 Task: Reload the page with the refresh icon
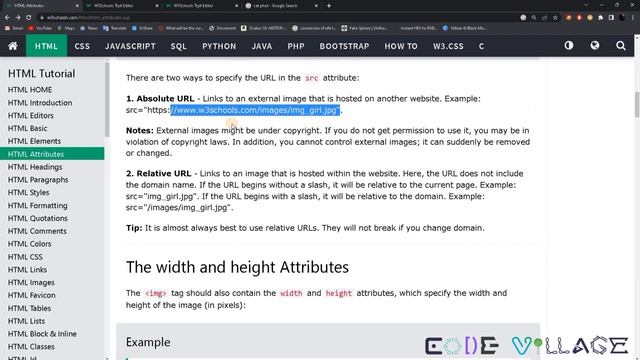(29, 18)
